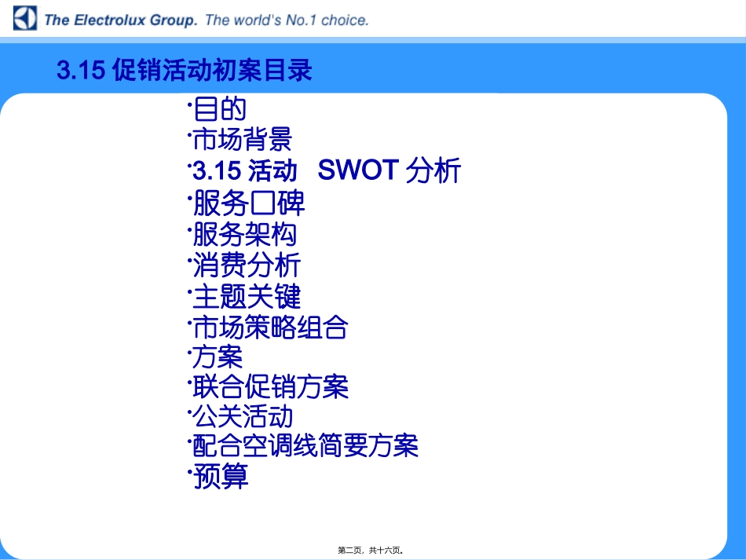Select the bullet item "市场策略组合"
Viewport: 746px width, 560px height.
(x=270, y=328)
